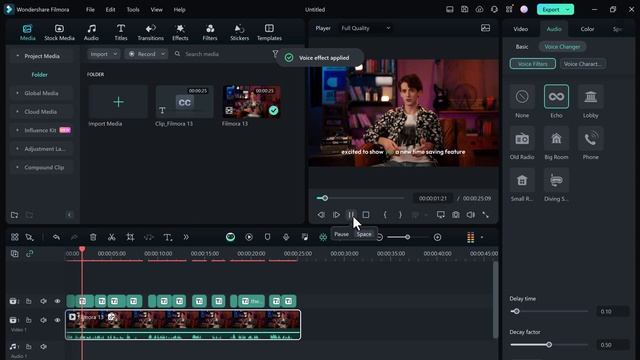Lock the Audio 1 track
This screenshot has height=360, width=640.
29,347
